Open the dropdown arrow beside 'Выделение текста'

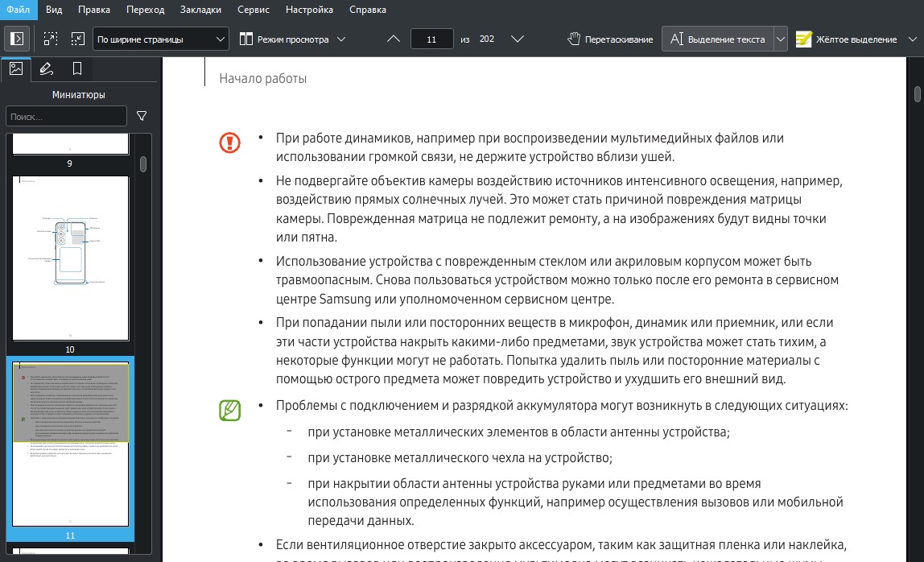[x=781, y=39]
